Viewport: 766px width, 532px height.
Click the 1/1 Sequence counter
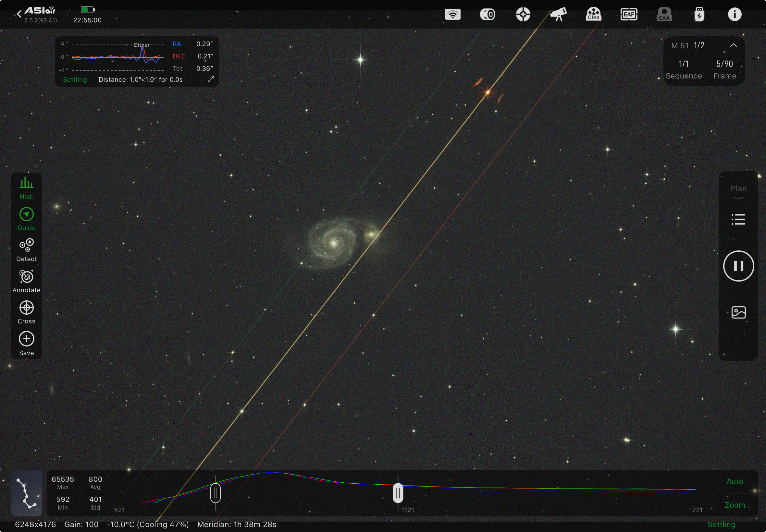point(684,69)
